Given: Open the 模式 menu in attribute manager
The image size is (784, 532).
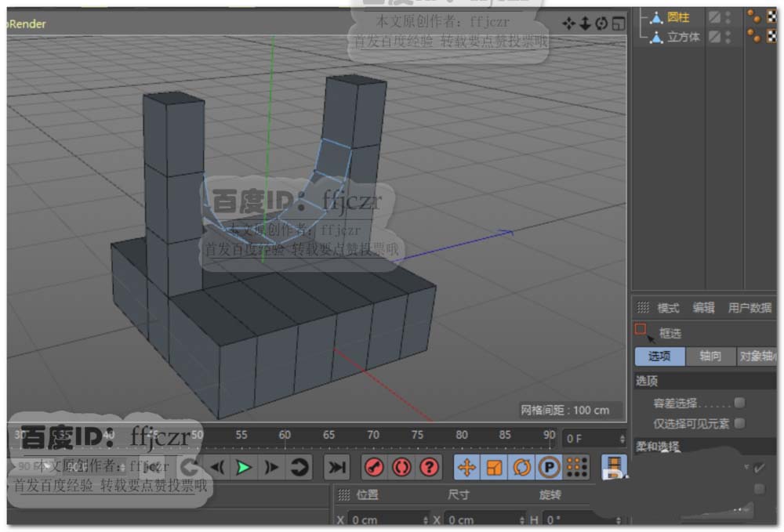Looking at the screenshot, I should click(669, 308).
